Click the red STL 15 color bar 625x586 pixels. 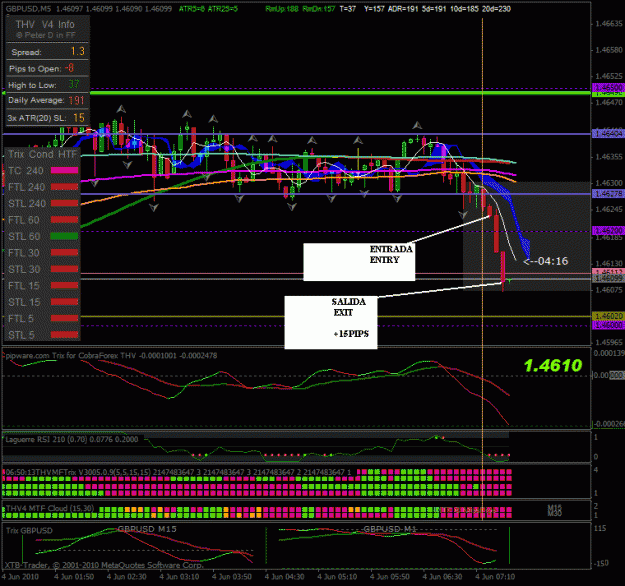pos(64,302)
